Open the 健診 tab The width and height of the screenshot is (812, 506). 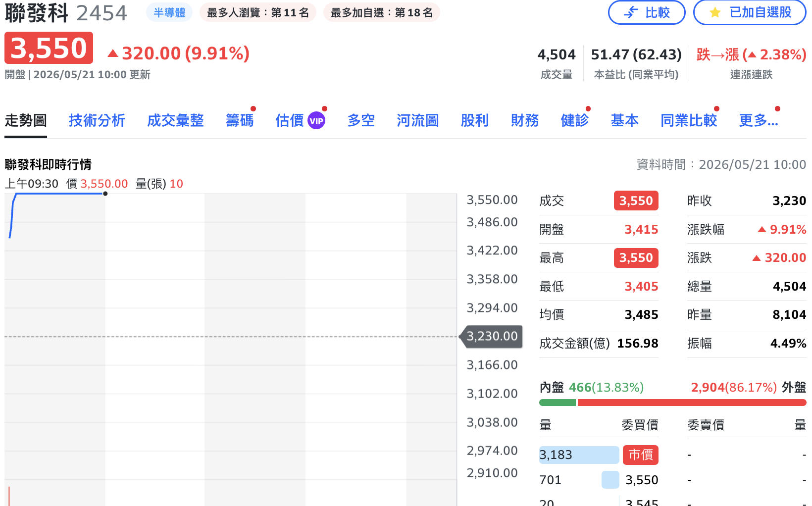pyautogui.click(x=575, y=120)
